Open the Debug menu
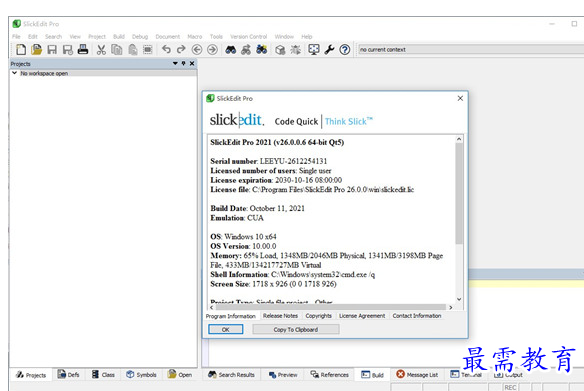Screen dimensions: 584x391 coord(140,36)
